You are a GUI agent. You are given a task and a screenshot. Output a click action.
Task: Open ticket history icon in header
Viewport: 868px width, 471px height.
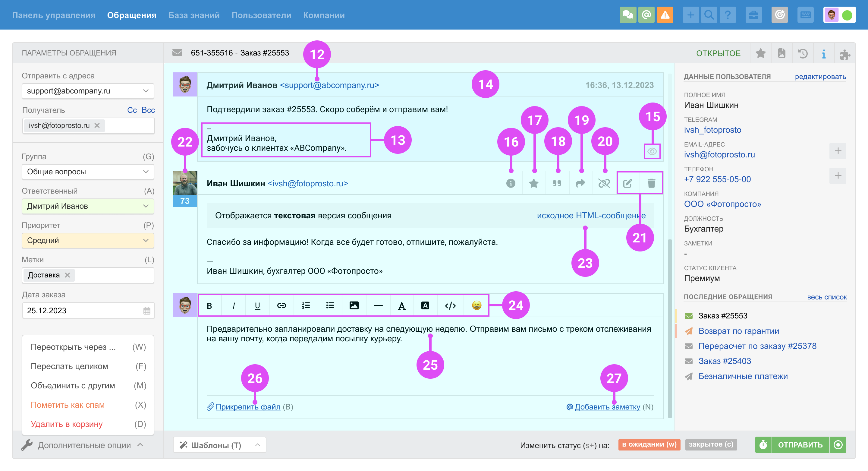[803, 53]
